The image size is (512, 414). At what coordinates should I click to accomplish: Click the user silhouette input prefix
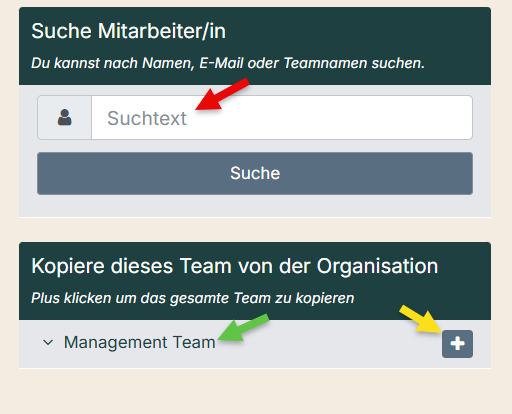64,117
